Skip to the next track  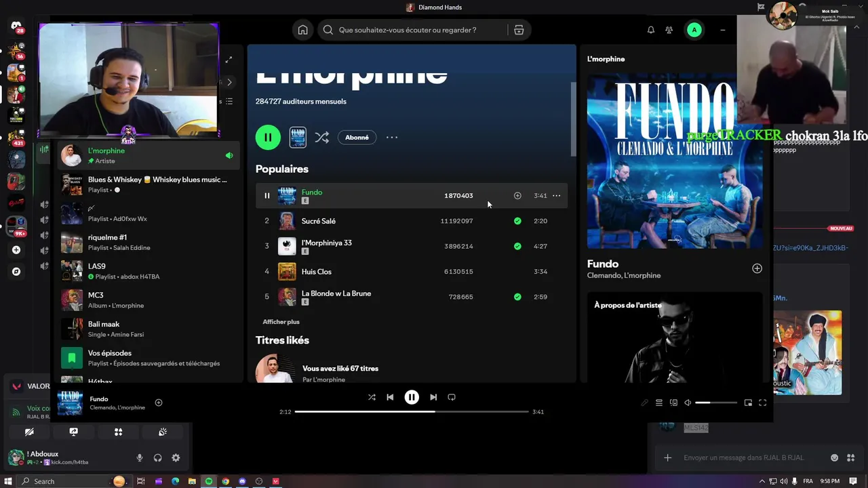click(433, 397)
